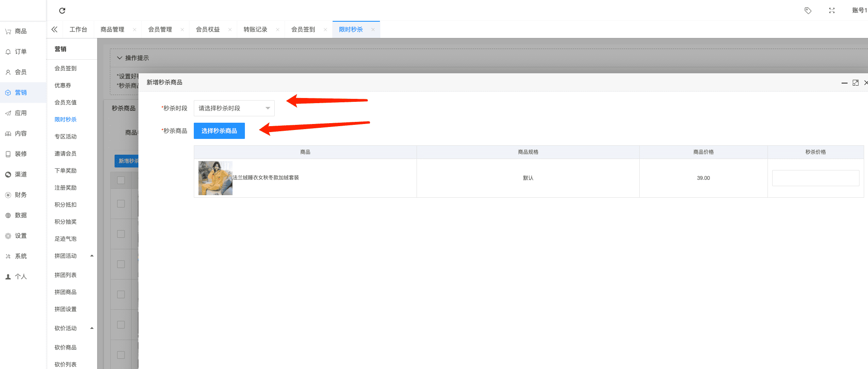Switch to the 商品管理 tab
Viewport: 868px width, 369px height.
click(112, 29)
